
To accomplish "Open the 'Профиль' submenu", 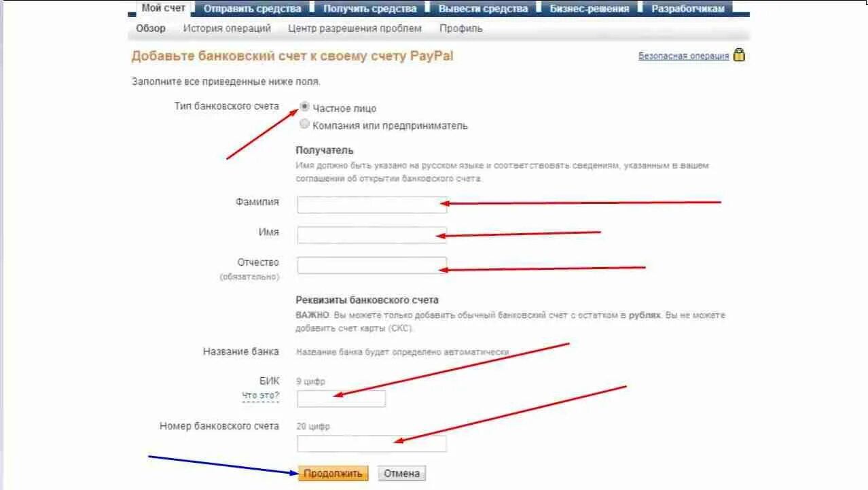I will (460, 29).
